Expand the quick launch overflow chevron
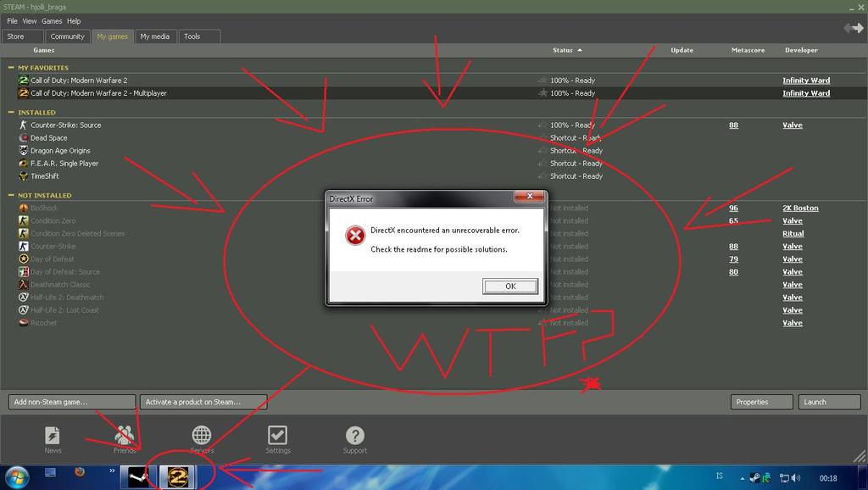868x490 pixels. 112,471
